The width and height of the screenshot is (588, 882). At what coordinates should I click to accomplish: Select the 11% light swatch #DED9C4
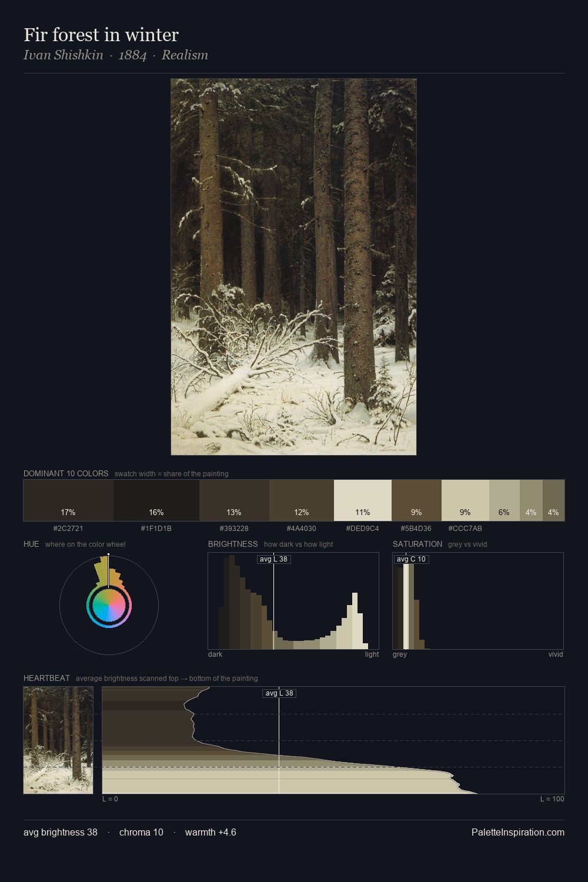(x=363, y=500)
